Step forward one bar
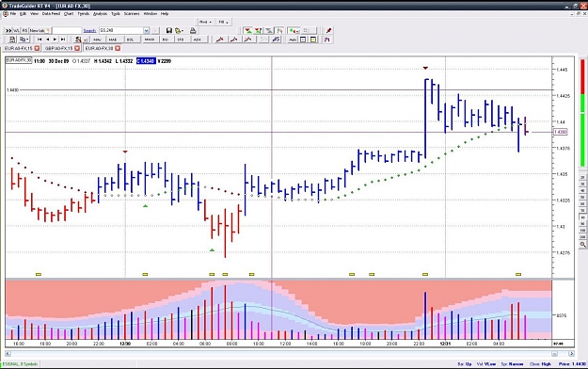The image size is (588, 369). [55, 40]
